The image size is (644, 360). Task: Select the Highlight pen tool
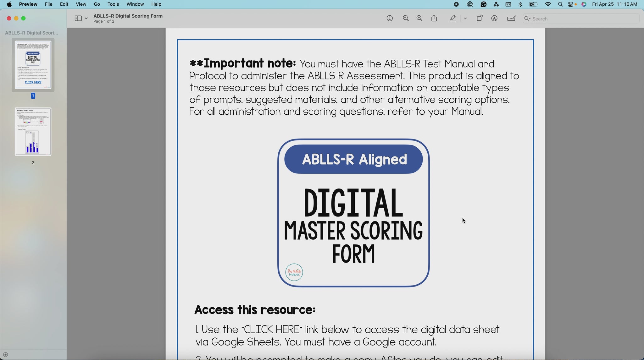coord(453,19)
